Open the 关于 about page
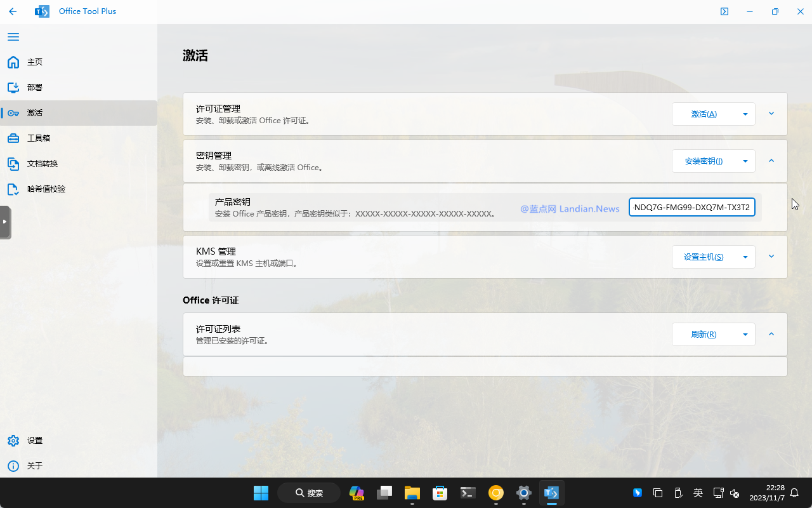The height and width of the screenshot is (508, 812). pyautogui.click(x=34, y=466)
